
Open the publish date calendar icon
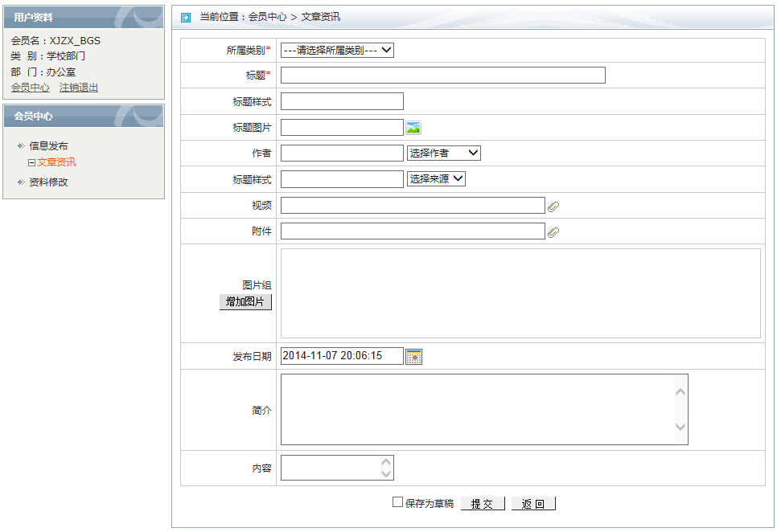[413, 356]
